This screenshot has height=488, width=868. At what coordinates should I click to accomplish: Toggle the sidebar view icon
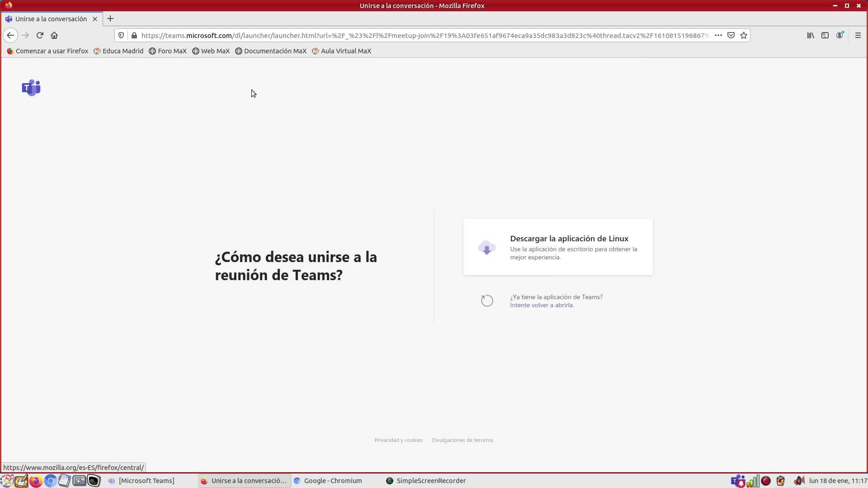coord(825,35)
